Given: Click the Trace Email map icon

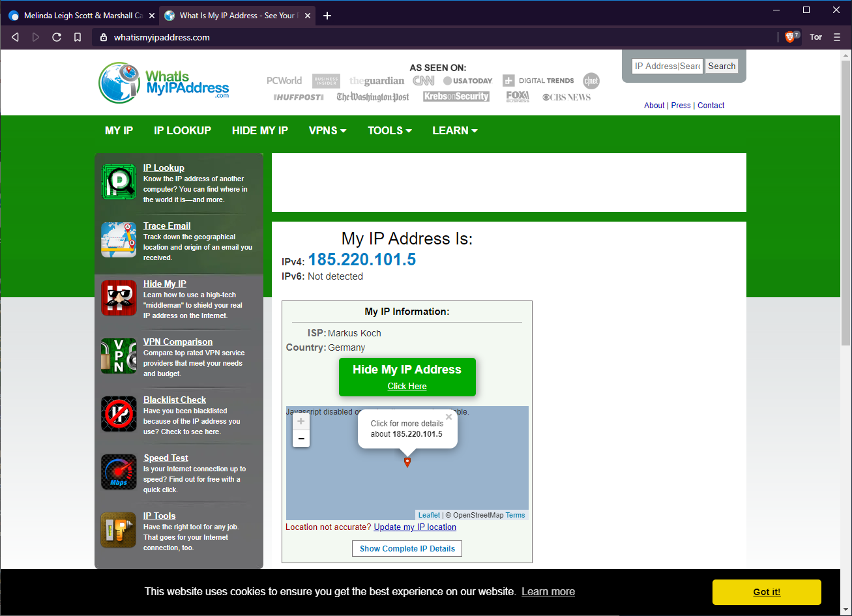Looking at the screenshot, I should pos(119,240).
